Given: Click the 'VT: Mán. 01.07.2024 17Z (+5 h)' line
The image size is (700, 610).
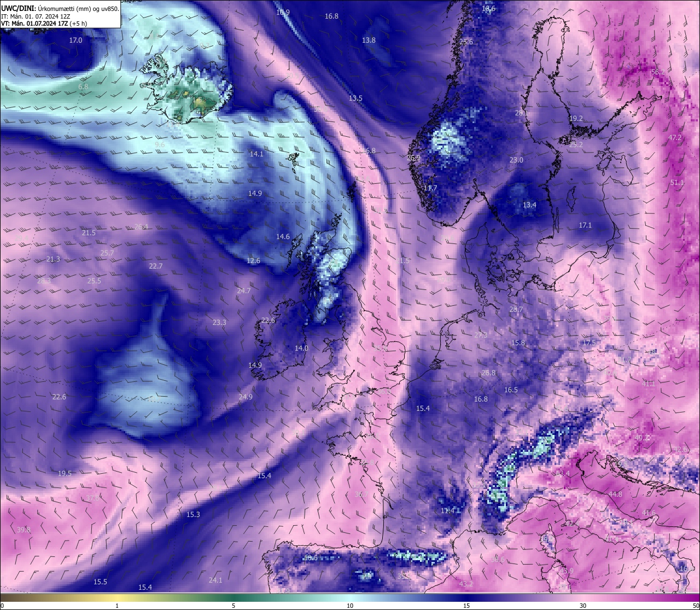Looking at the screenshot, I should click(x=44, y=24).
